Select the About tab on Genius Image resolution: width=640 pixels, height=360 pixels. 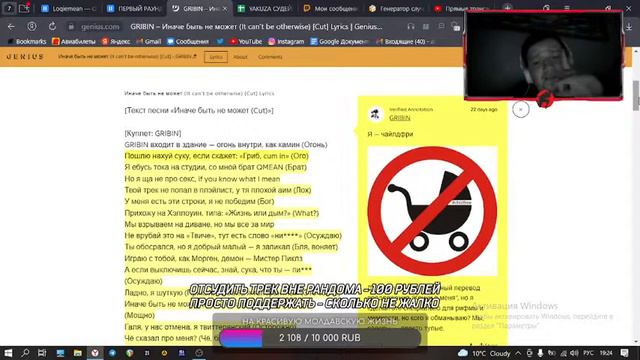(240, 57)
